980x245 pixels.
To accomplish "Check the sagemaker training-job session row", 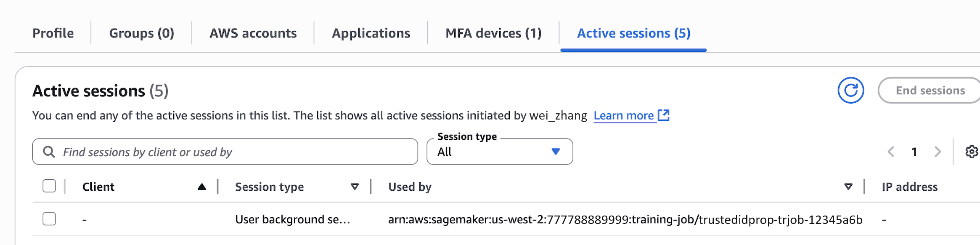I will point(49,219).
